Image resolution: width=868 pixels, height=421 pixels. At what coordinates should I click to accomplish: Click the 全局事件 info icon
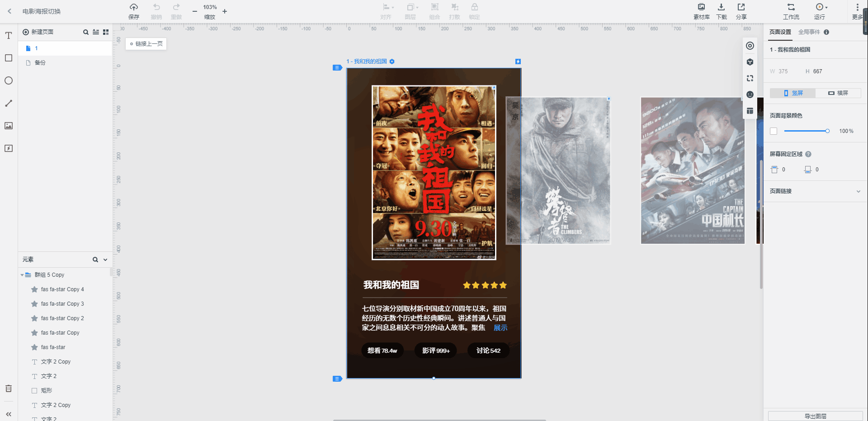click(826, 32)
